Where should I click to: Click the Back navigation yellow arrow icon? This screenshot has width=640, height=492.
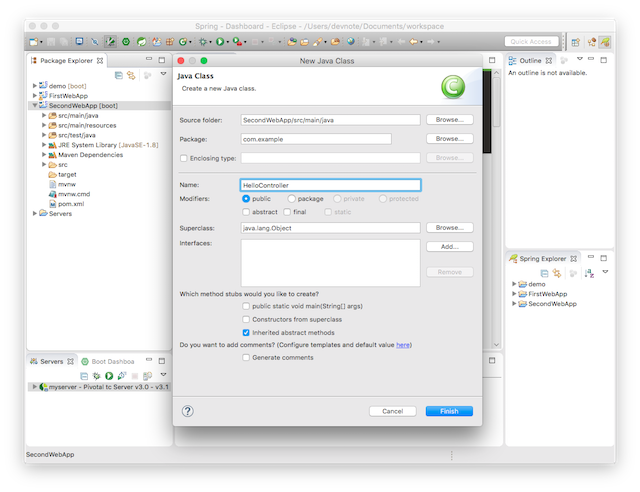[x=413, y=42]
